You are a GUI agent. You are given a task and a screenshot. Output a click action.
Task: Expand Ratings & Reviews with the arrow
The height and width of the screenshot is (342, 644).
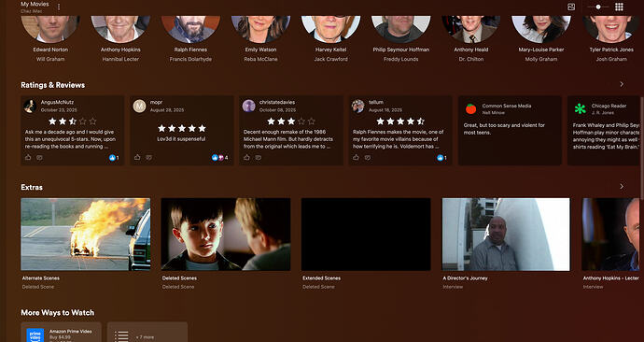pyautogui.click(x=622, y=84)
